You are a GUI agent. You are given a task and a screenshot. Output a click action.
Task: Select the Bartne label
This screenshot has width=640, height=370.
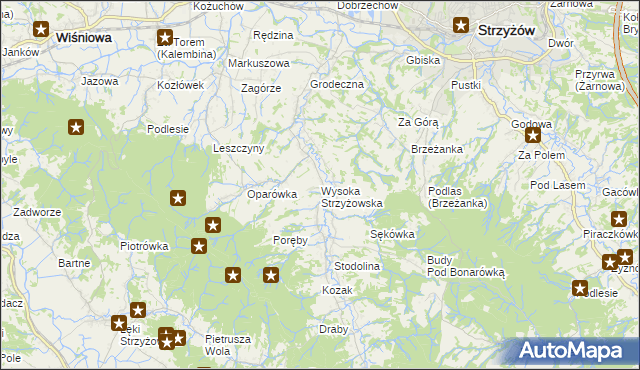pos(74,263)
